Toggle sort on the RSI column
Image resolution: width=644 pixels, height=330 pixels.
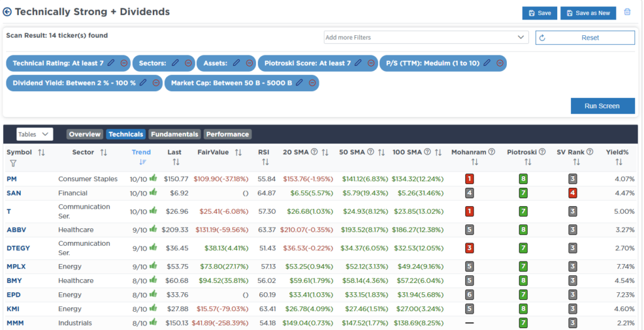(265, 162)
